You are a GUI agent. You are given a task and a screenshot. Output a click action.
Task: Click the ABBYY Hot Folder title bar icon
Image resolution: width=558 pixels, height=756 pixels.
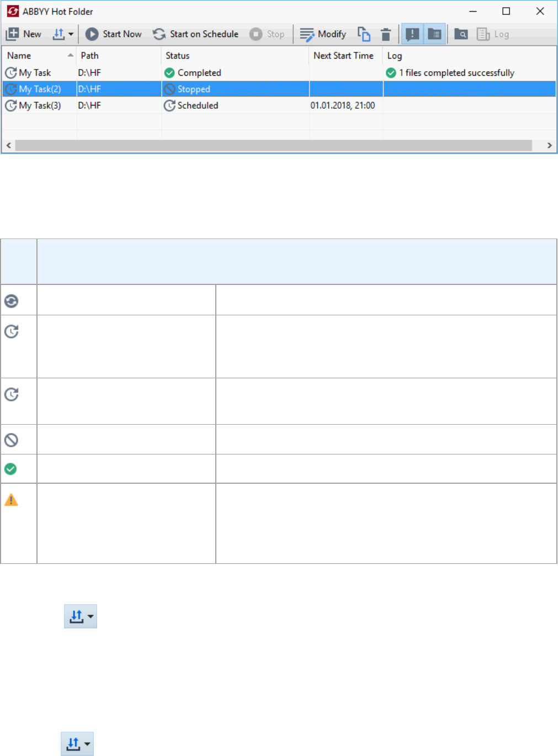point(12,11)
